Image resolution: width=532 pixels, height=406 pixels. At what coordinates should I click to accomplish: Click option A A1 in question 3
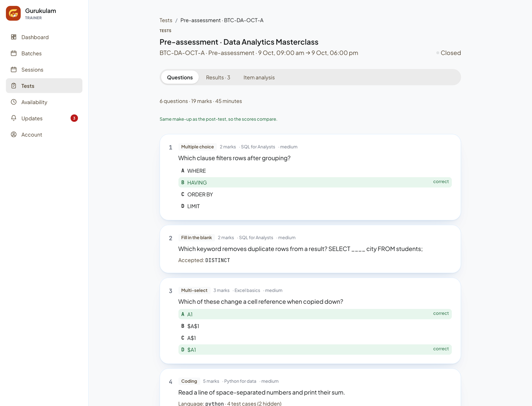pyautogui.click(x=315, y=314)
